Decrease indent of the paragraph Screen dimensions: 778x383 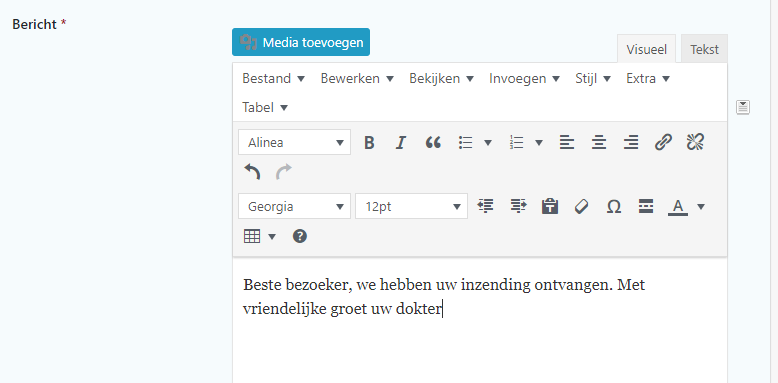485,206
